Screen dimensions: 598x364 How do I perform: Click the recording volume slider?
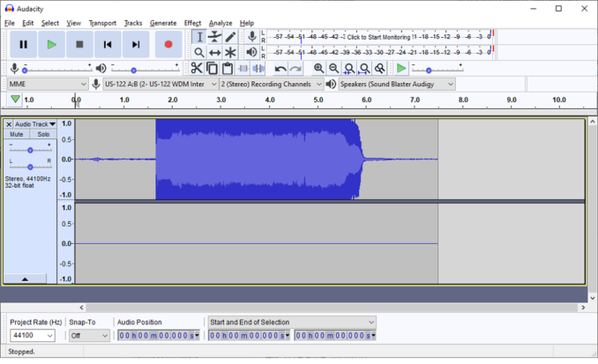point(57,69)
